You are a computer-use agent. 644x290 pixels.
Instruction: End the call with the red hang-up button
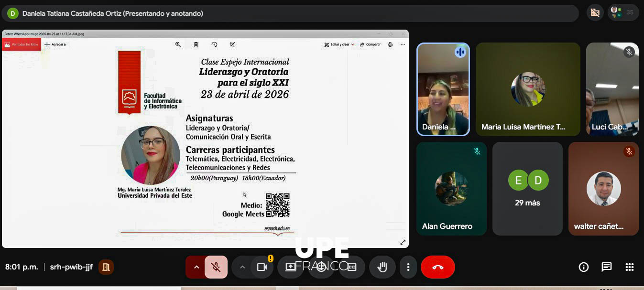(x=437, y=267)
